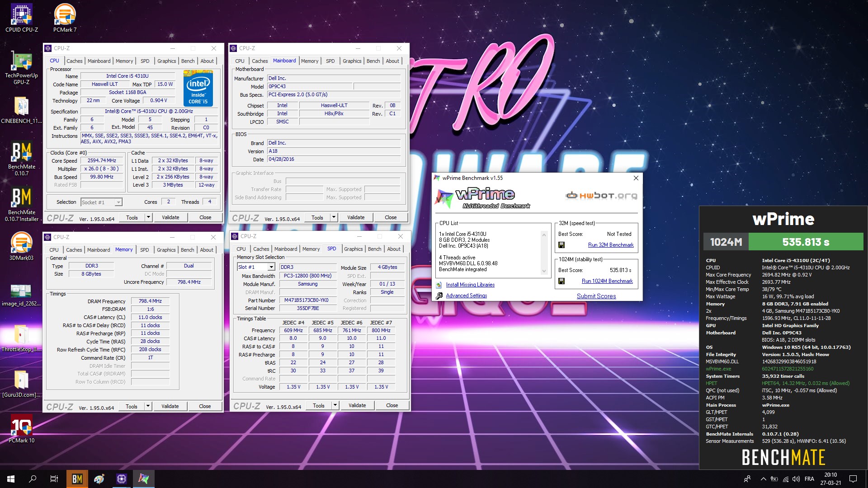Click Validate in CPU tab window

(x=170, y=217)
